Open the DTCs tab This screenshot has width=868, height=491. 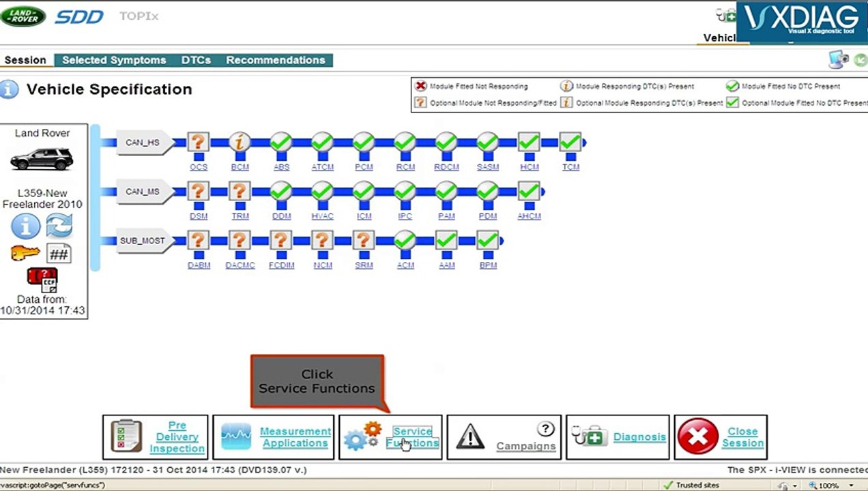click(196, 60)
